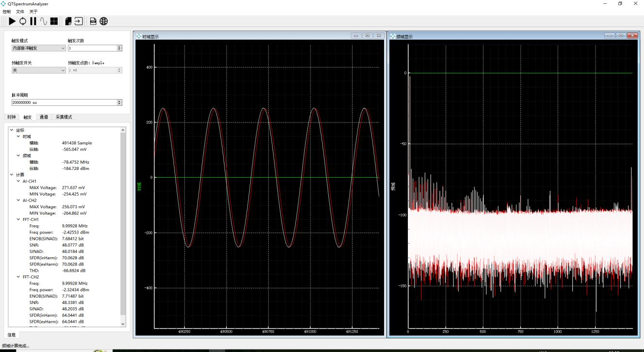Open the 控制 menu

7,11
